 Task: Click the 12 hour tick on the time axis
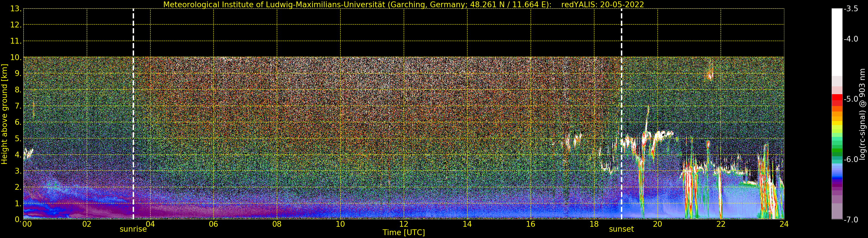click(x=404, y=224)
